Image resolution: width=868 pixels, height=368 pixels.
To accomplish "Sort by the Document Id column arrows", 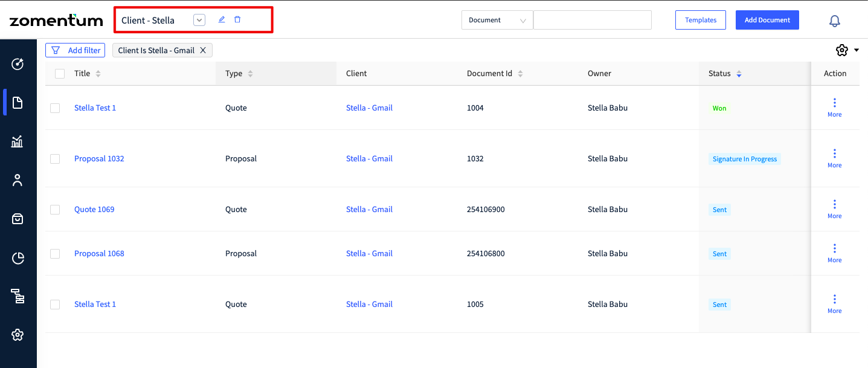I will click(x=520, y=74).
